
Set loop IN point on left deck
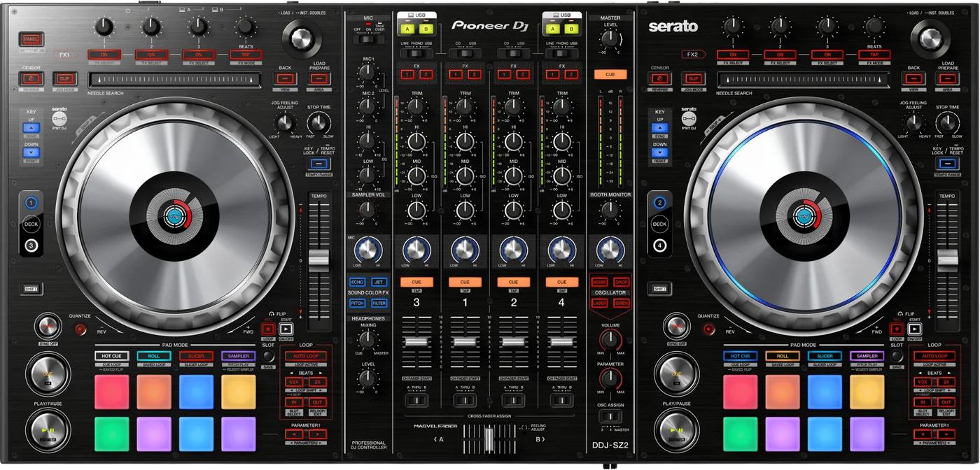pyautogui.click(x=294, y=402)
